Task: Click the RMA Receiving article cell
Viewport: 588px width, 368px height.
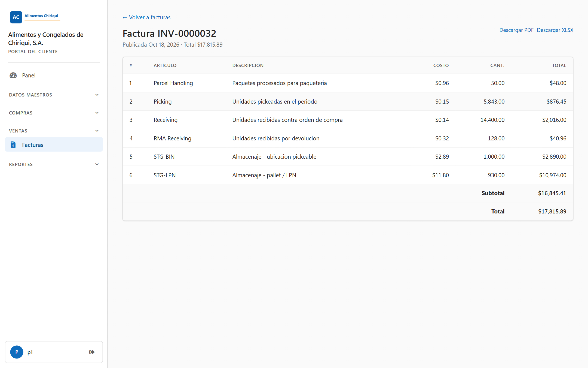Action: click(172, 138)
